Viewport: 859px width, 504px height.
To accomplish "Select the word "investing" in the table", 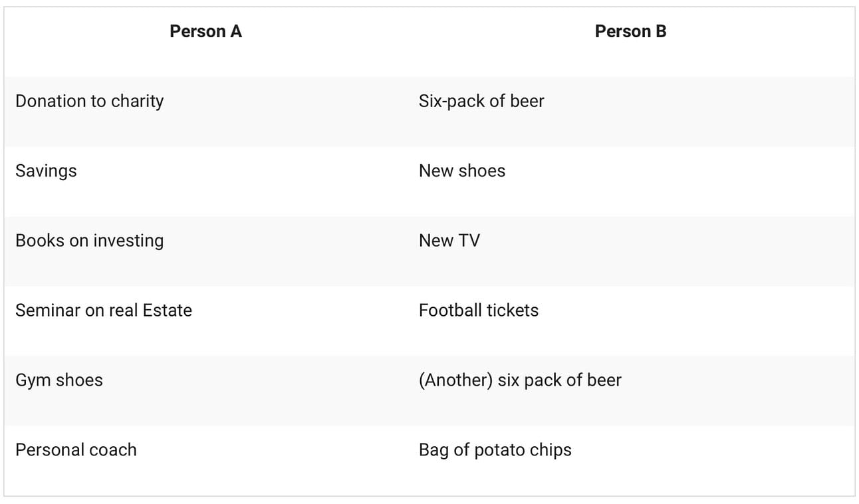I will (128, 241).
